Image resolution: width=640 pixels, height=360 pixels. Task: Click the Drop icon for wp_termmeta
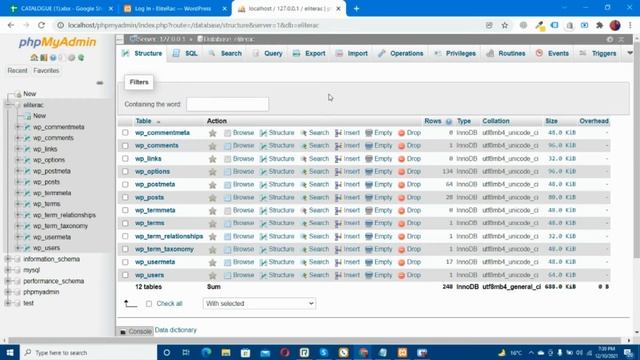pyautogui.click(x=401, y=211)
